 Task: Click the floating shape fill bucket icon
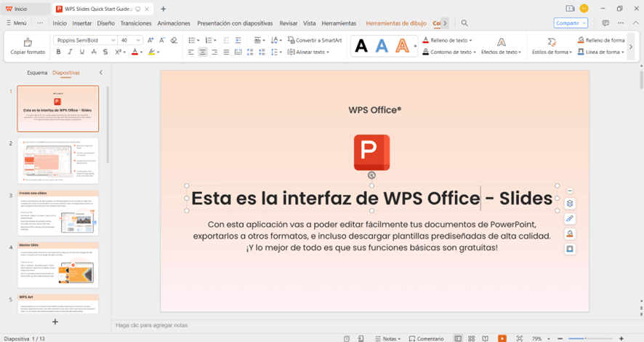[x=570, y=234]
